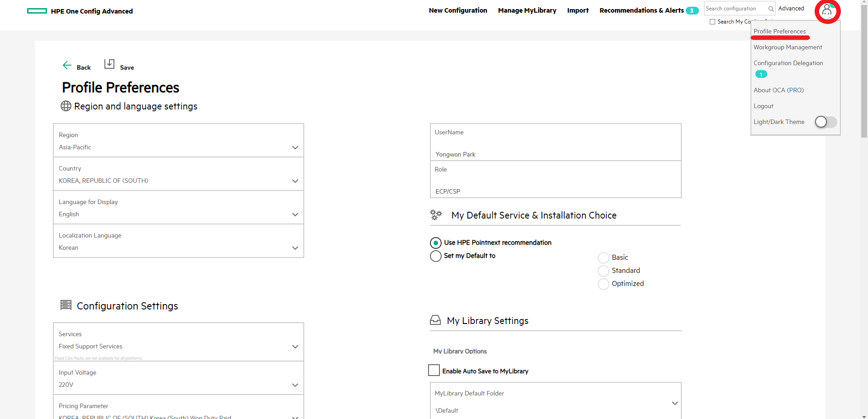This screenshot has height=419, width=868.
Task: Open Language for Display dropdown
Action: [x=179, y=208]
